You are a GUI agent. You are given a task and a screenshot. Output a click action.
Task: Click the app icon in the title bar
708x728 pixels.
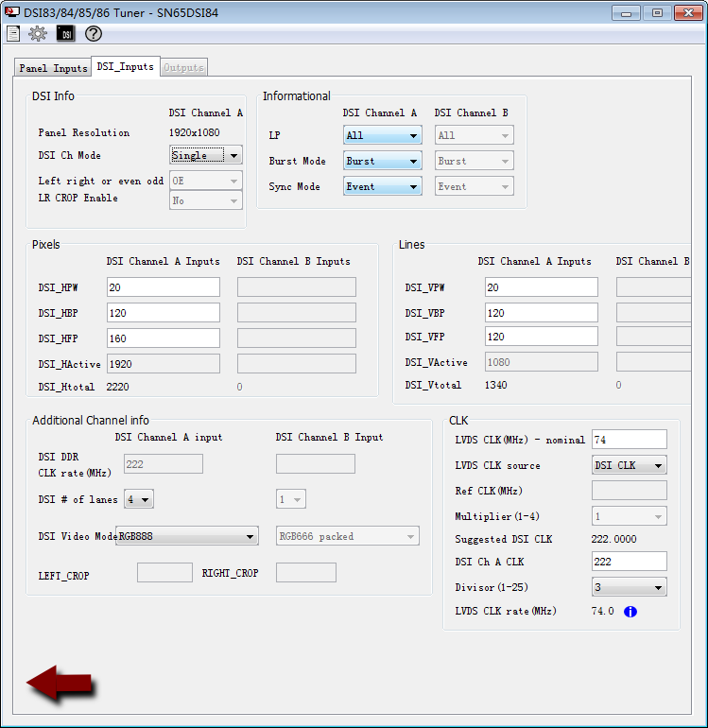coord(11,12)
